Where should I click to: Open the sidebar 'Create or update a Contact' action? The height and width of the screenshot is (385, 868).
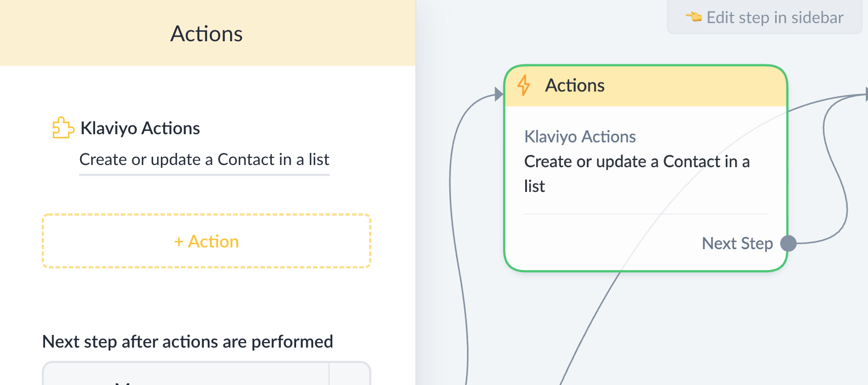(x=204, y=159)
